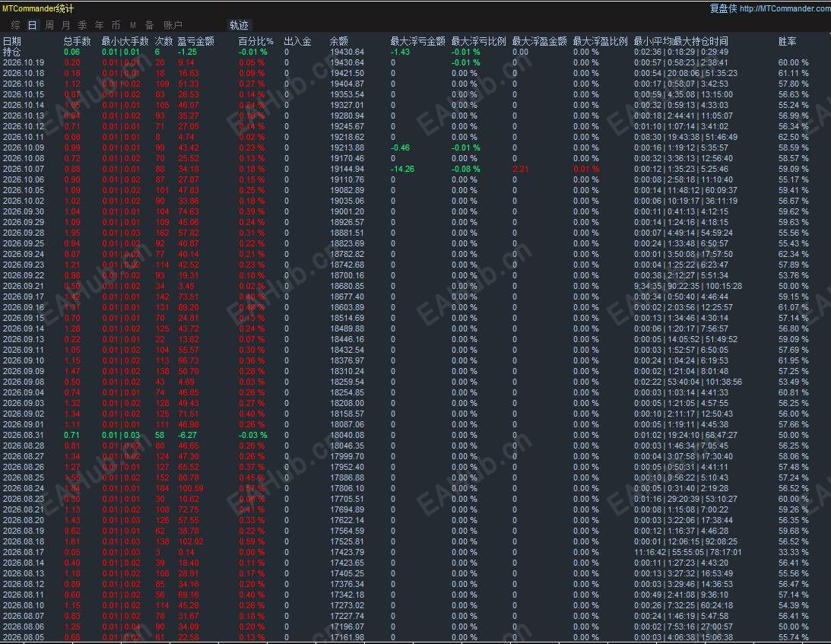Select the 2026.10.19 date row
Viewport: 831px width, 644px height.
(x=24, y=62)
